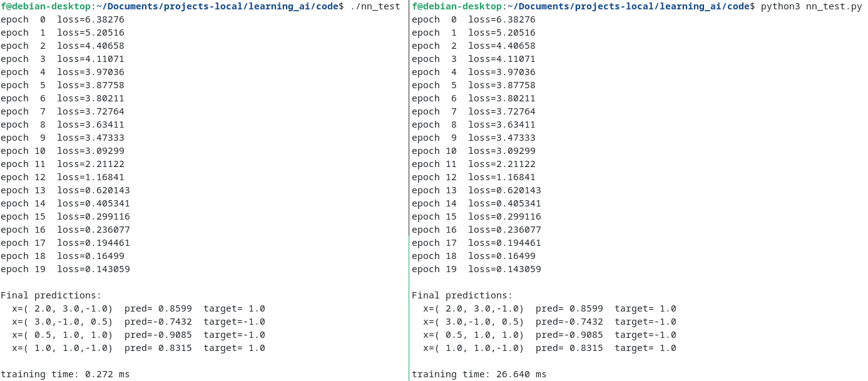Click epoch 17 loss=0.194461 in python3 output
Screen dimensions: 868x381
[x=476, y=243]
